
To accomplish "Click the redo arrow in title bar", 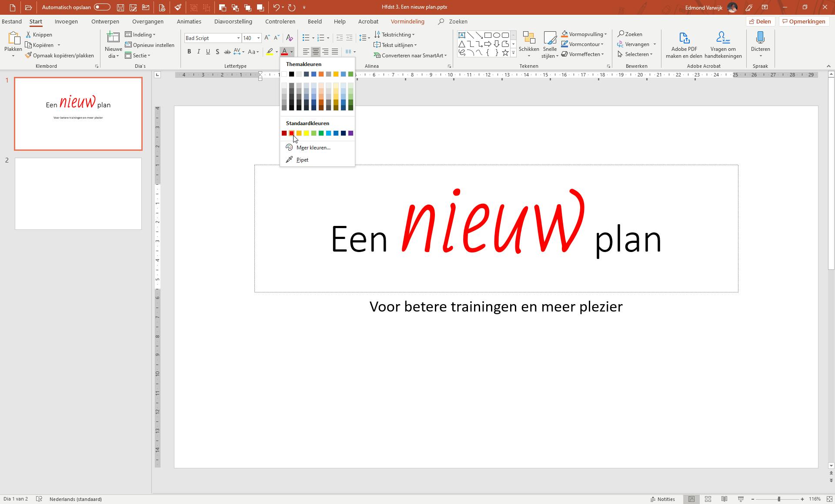I will pos(292,7).
